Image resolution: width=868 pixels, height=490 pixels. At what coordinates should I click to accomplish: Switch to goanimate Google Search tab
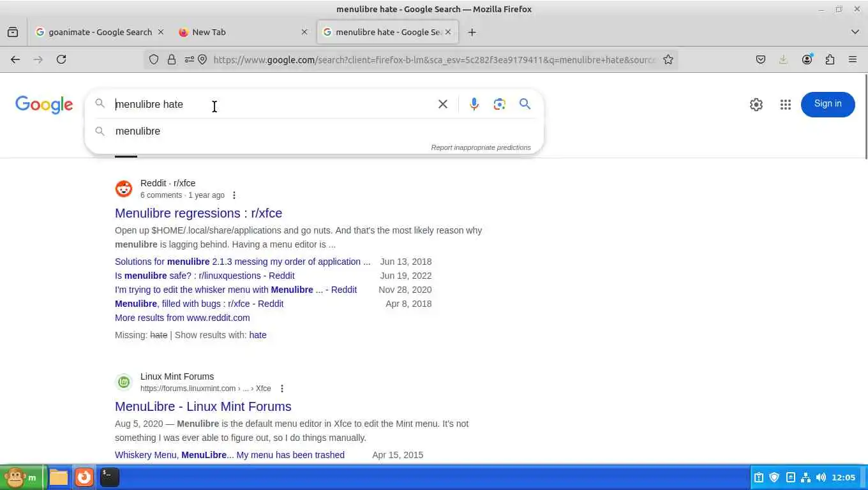pos(100,32)
